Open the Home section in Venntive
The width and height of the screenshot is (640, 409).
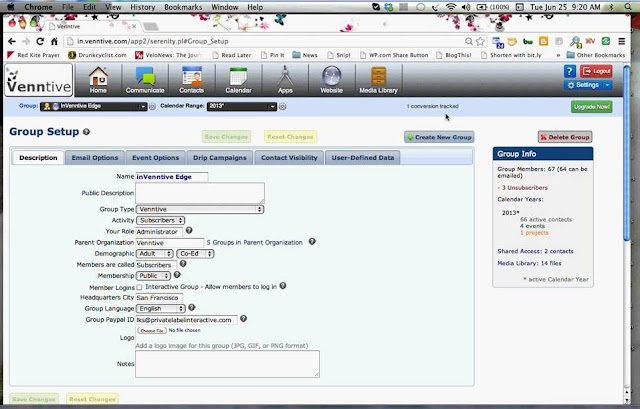pyautogui.click(x=98, y=80)
